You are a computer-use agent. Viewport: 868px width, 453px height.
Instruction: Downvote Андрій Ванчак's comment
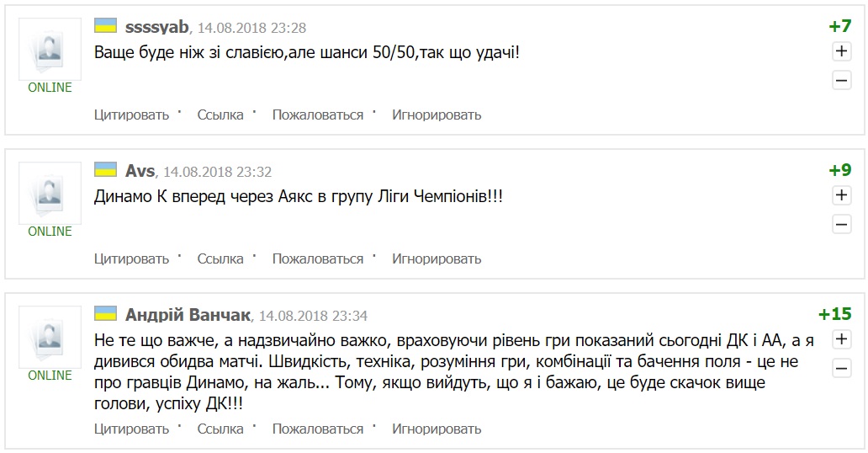point(841,369)
